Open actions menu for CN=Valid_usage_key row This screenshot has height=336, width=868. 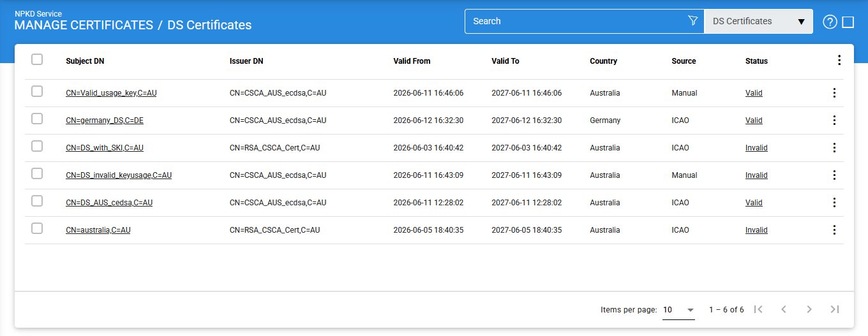(834, 93)
